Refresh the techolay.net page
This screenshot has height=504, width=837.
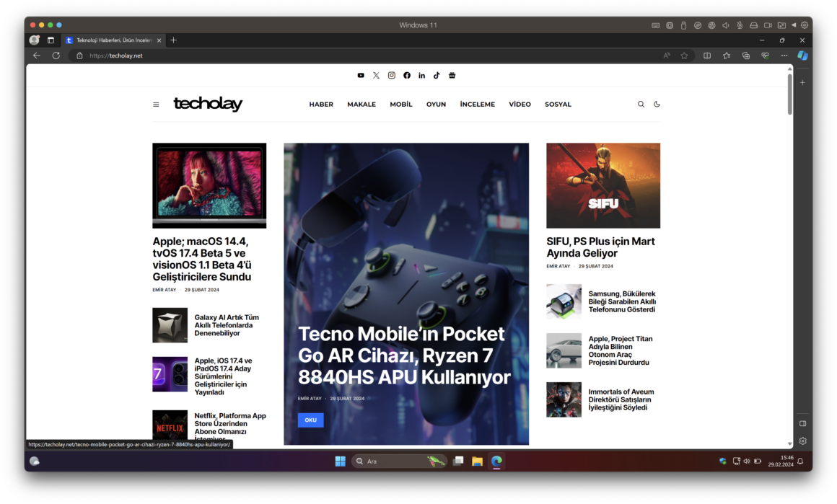[x=56, y=56]
